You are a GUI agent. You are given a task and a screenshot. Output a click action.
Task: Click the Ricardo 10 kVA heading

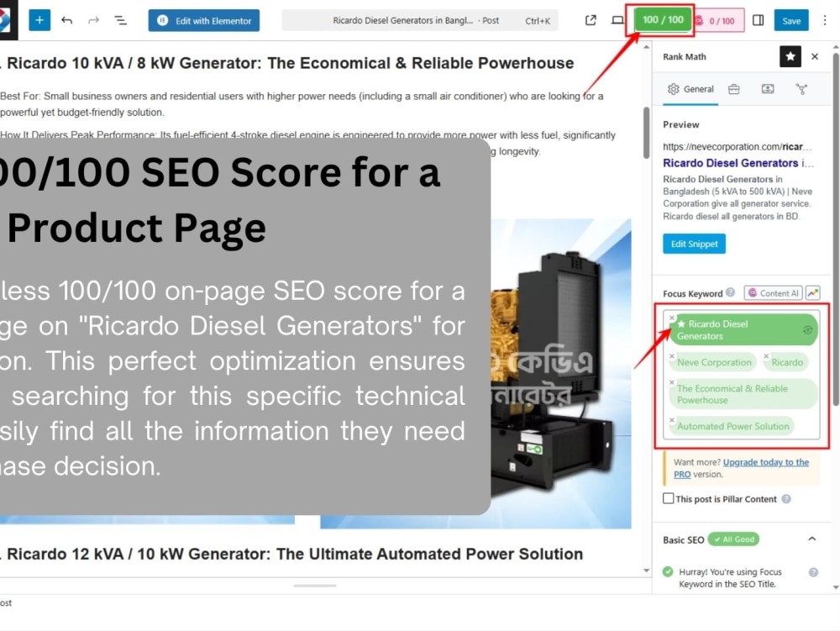coord(290,63)
